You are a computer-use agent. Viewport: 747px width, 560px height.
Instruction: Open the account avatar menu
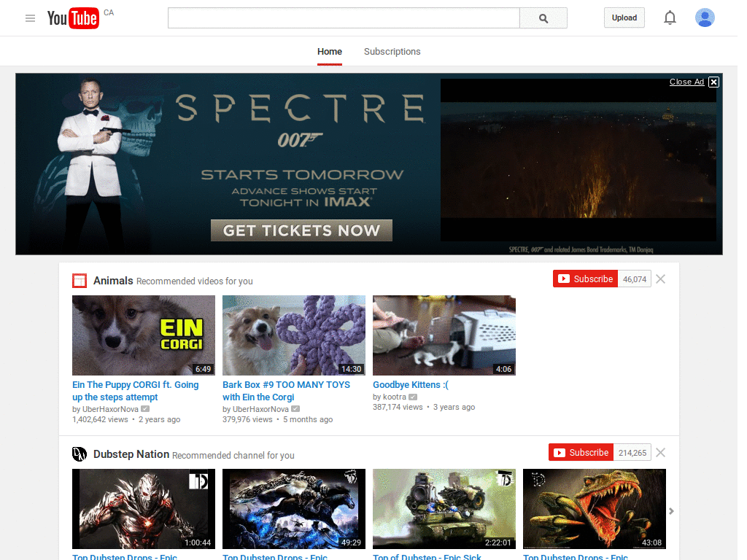coord(705,17)
